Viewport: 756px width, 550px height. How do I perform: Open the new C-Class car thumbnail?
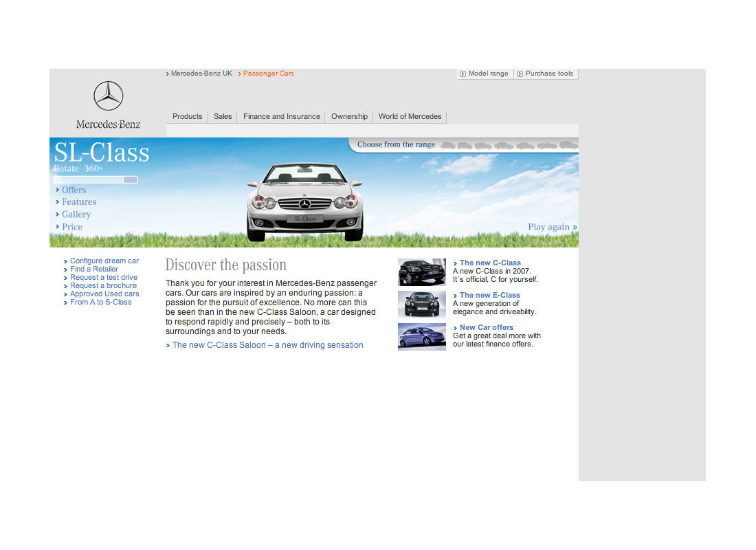pos(421,272)
